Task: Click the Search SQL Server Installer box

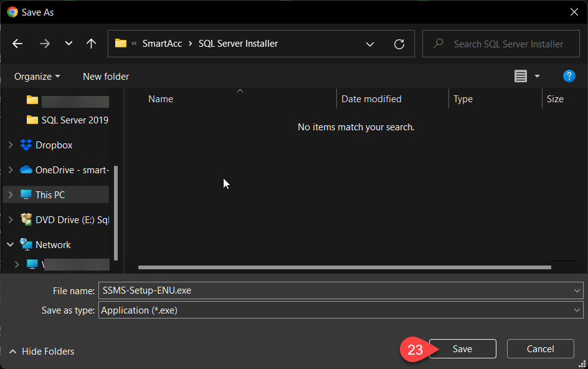Action: coord(501,44)
